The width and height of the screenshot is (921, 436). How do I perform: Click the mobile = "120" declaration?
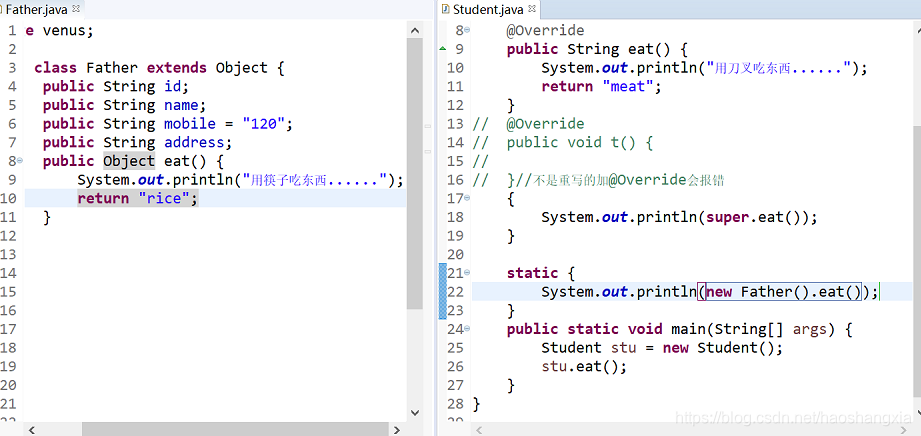pos(167,124)
